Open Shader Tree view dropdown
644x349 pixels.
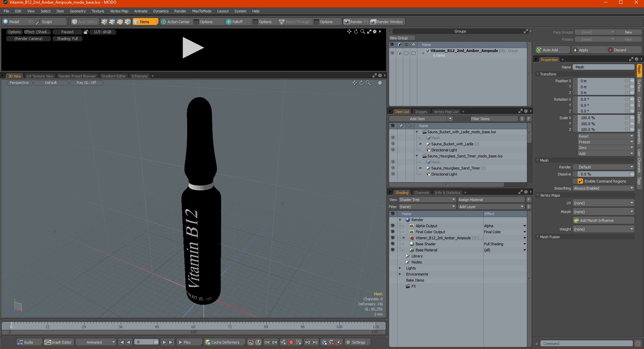[427, 200]
